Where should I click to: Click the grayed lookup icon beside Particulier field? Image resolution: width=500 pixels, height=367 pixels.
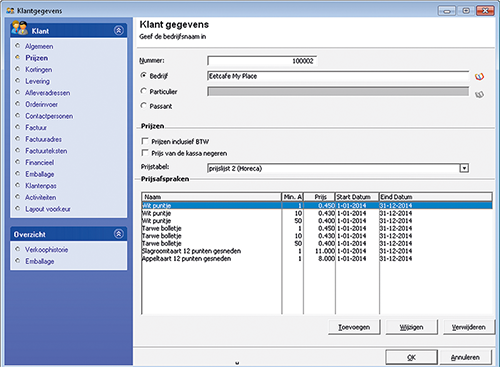point(479,94)
